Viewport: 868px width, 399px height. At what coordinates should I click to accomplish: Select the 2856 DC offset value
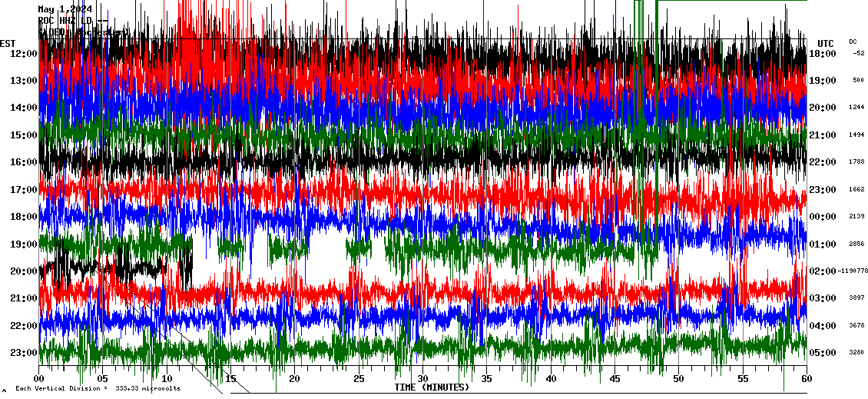856,244
